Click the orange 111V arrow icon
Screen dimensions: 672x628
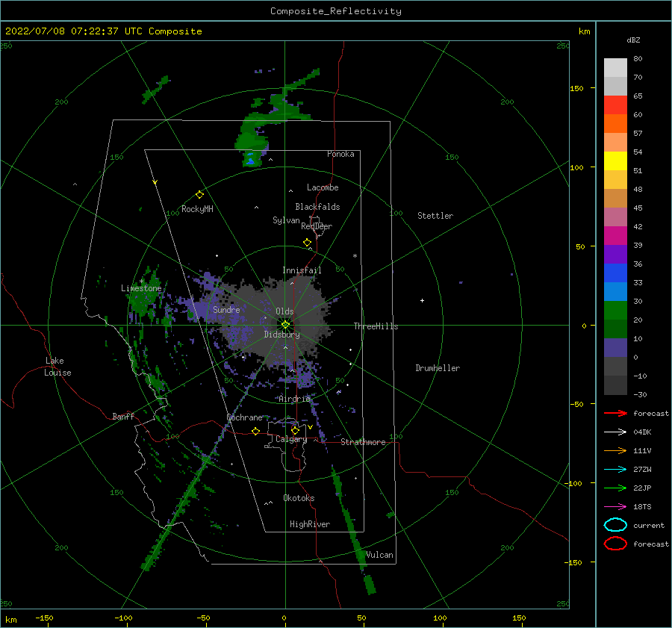click(615, 450)
